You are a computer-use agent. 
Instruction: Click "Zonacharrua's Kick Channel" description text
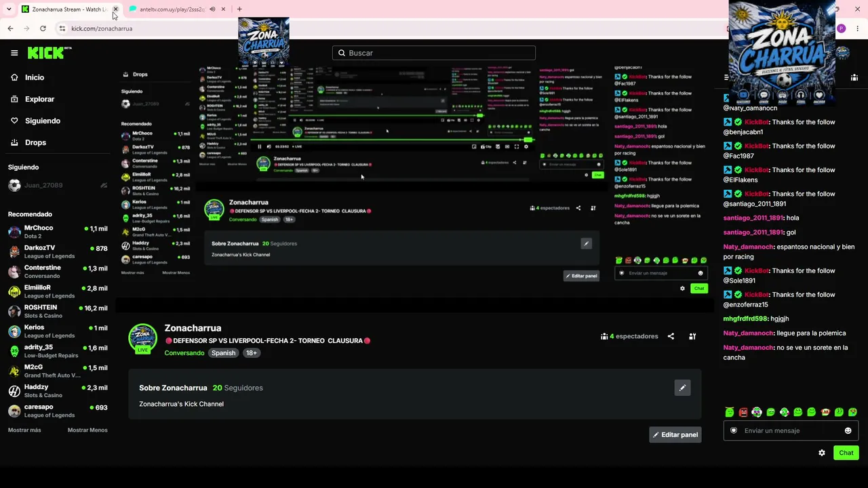(x=181, y=404)
